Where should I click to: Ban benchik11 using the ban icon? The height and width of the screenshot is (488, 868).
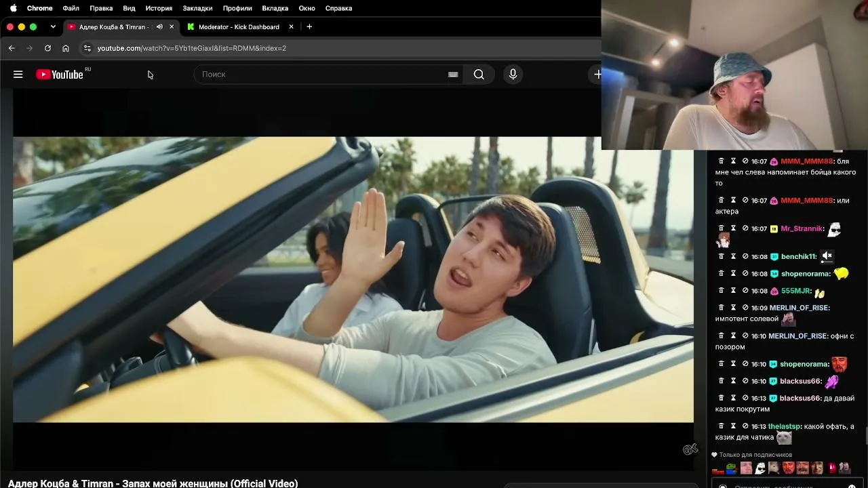click(745, 257)
